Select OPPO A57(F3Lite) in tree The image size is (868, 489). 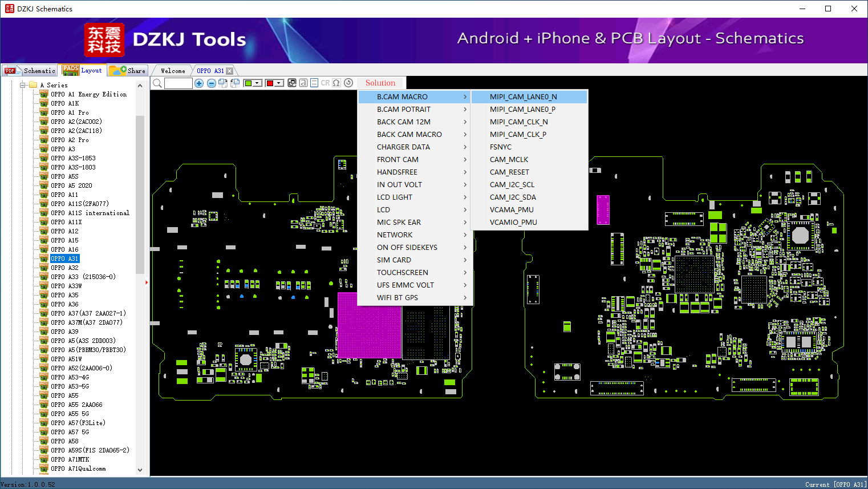(x=78, y=423)
